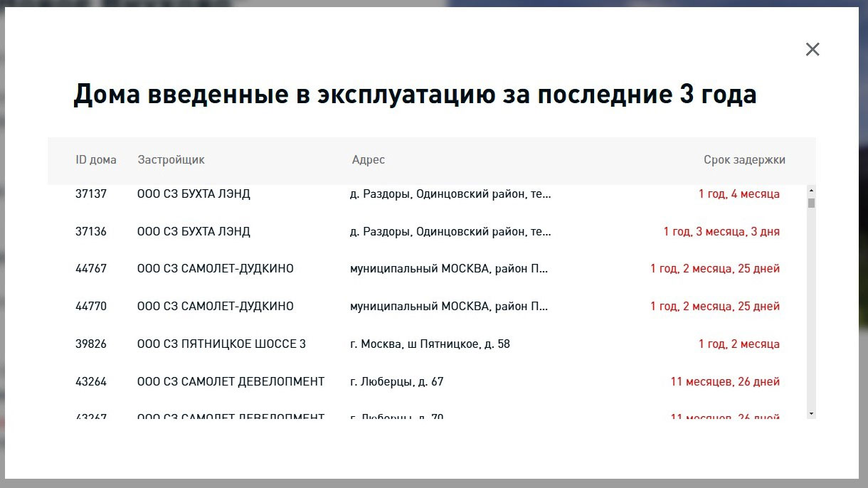The image size is (868, 488).
Task: Click the dialog title about commissioned houses
Action: (415, 95)
